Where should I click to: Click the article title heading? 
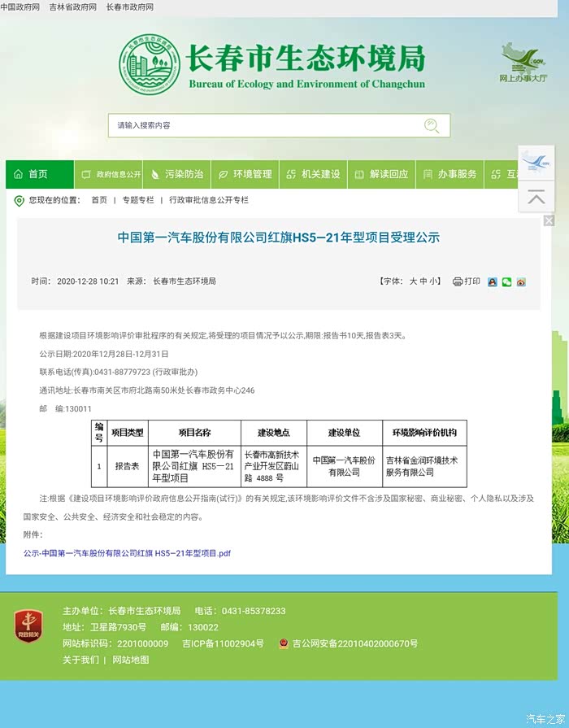click(279, 238)
